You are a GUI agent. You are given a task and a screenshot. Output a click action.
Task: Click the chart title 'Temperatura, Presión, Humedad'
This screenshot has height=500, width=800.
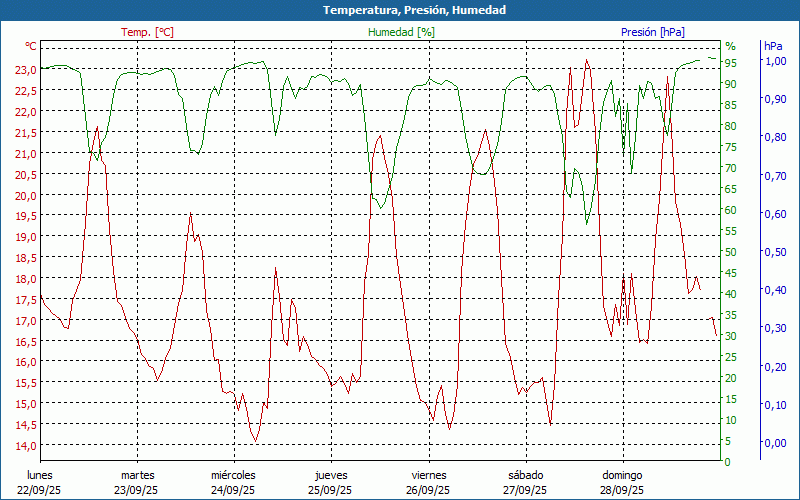coord(400,10)
